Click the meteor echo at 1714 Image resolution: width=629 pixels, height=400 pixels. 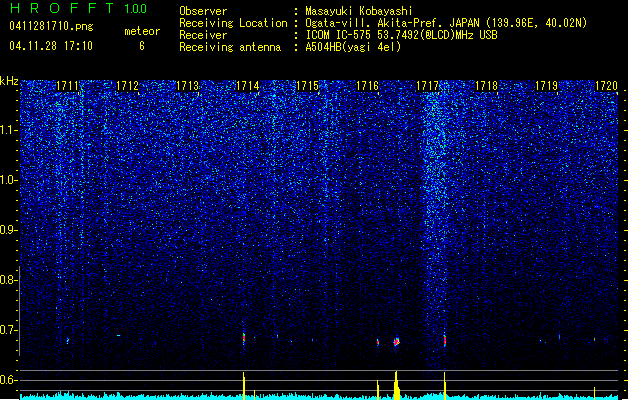244,338
